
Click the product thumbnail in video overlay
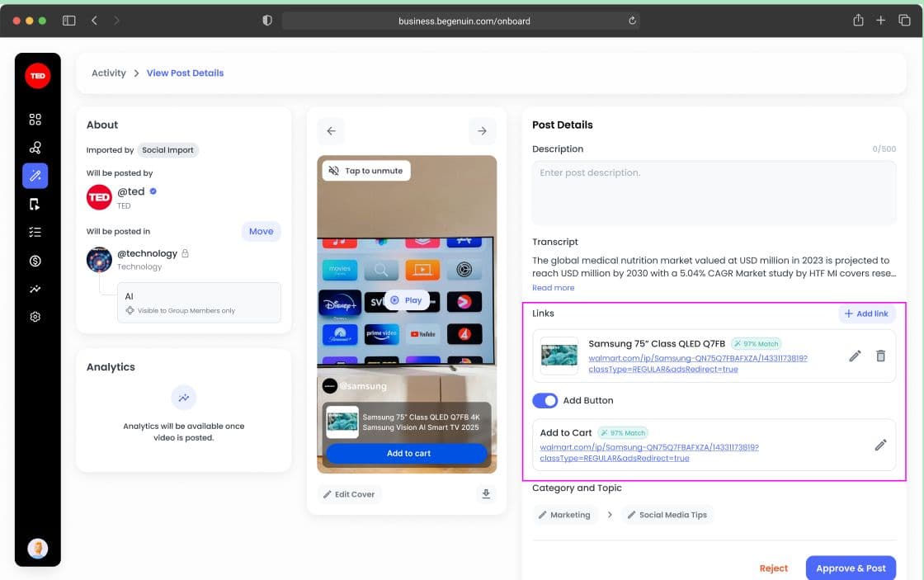tap(342, 422)
